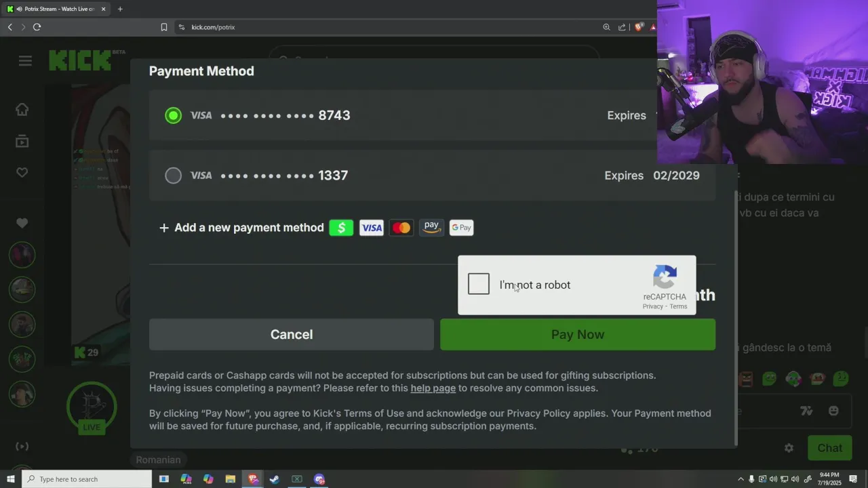Open Steam from taskbar
Viewport: 868px width, 488px height.
click(x=275, y=479)
